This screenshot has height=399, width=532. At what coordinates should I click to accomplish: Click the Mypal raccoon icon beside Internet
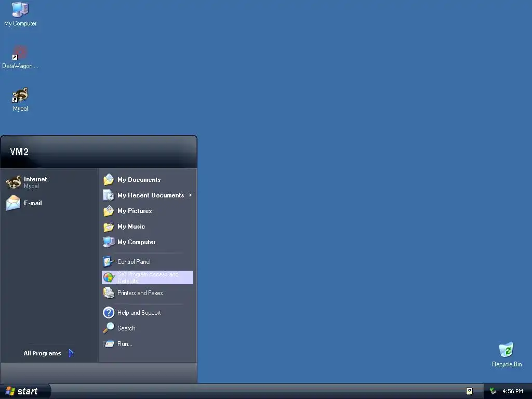click(14, 182)
